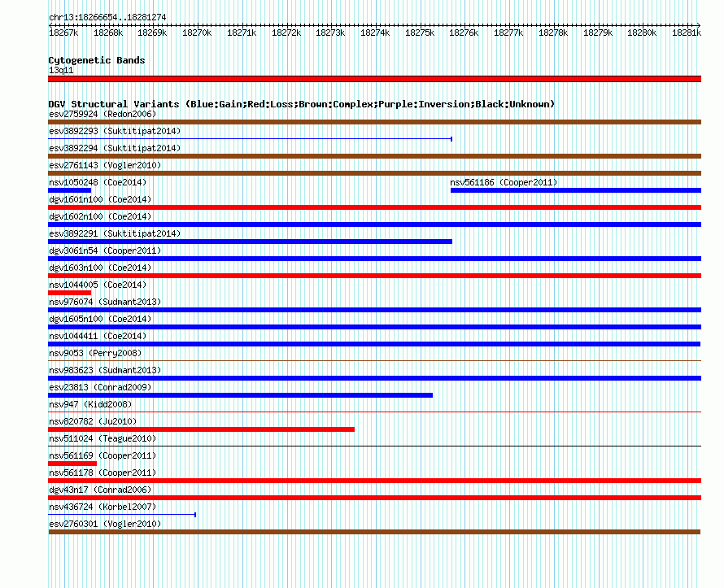Click nsv561169 (Cooper2011) label
This screenshot has width=724, height=588.
[x=102, y=455]
